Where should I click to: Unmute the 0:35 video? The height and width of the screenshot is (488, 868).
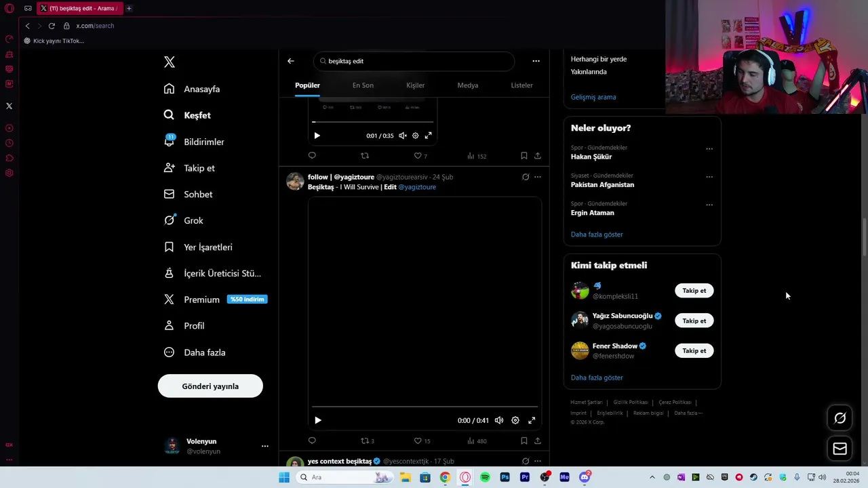click(403, 136)
